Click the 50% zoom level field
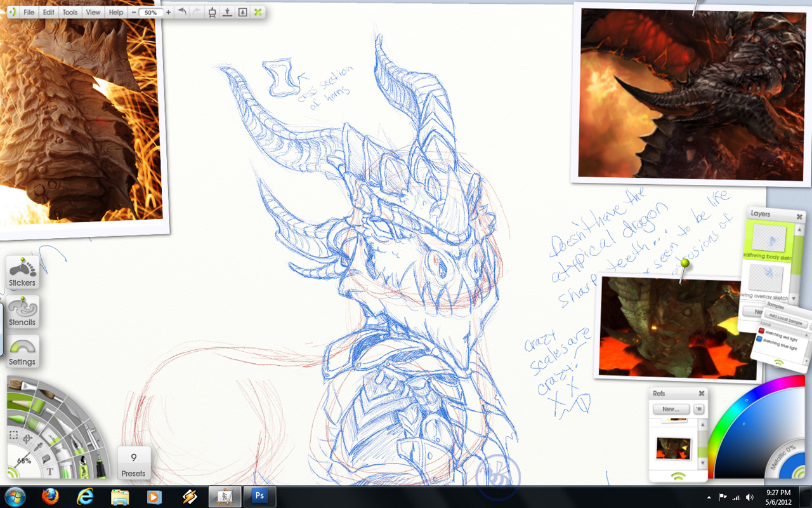Screen dimensions: 812x508 151,12
